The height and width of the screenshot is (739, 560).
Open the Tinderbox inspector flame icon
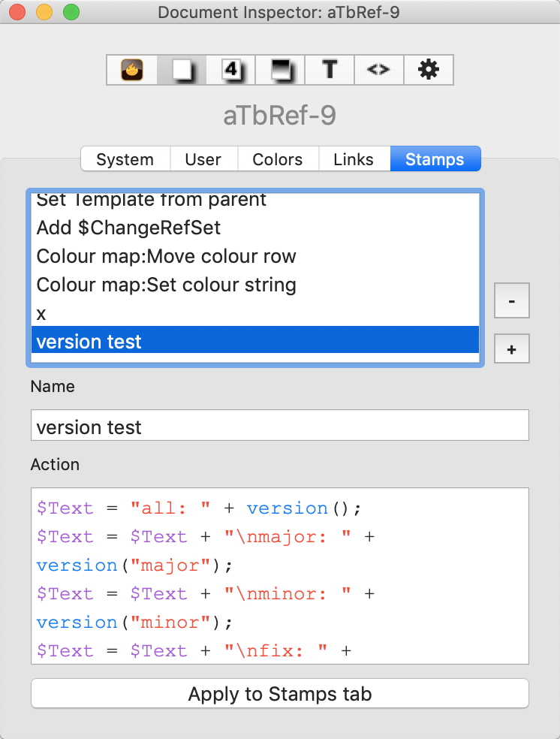coord(132,71)
